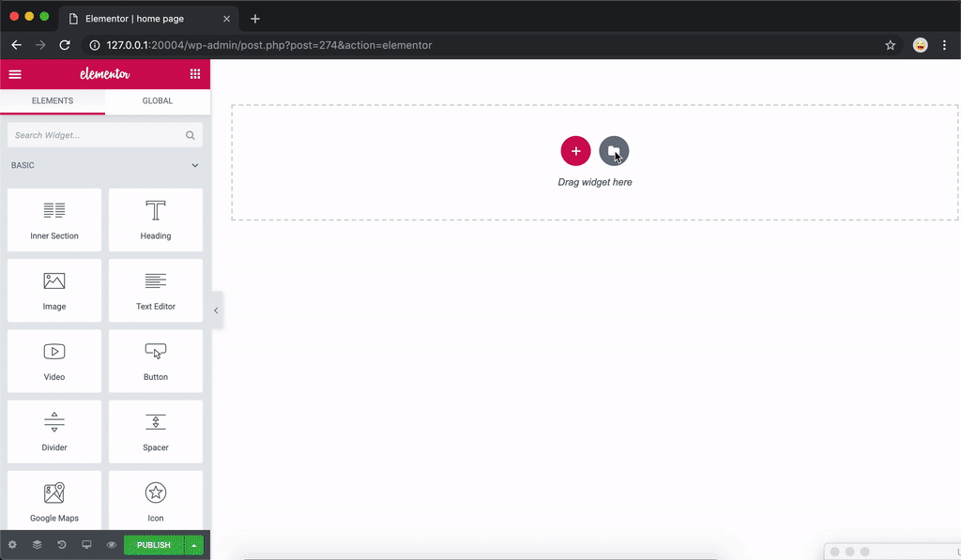961x560 pixels.
Task: Click the green PUBLISH button
Action: click(154, 545)
